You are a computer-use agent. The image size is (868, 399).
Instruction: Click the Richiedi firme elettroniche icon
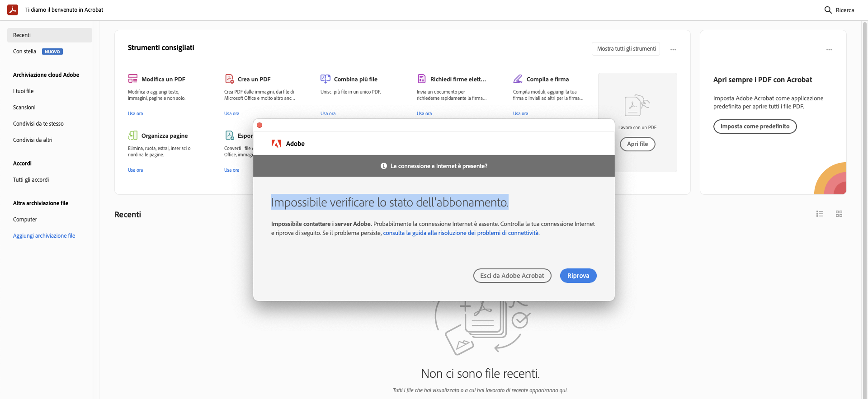421,79
